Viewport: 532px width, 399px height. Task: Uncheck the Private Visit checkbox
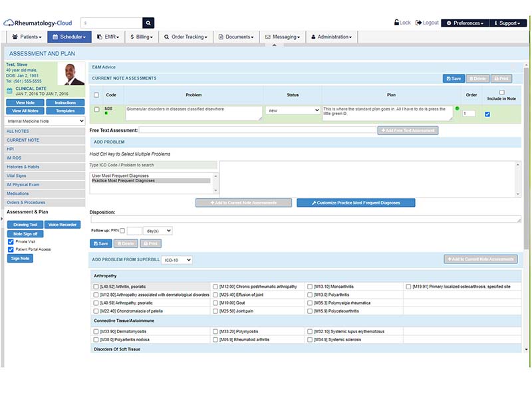click(x=11, y=241)
